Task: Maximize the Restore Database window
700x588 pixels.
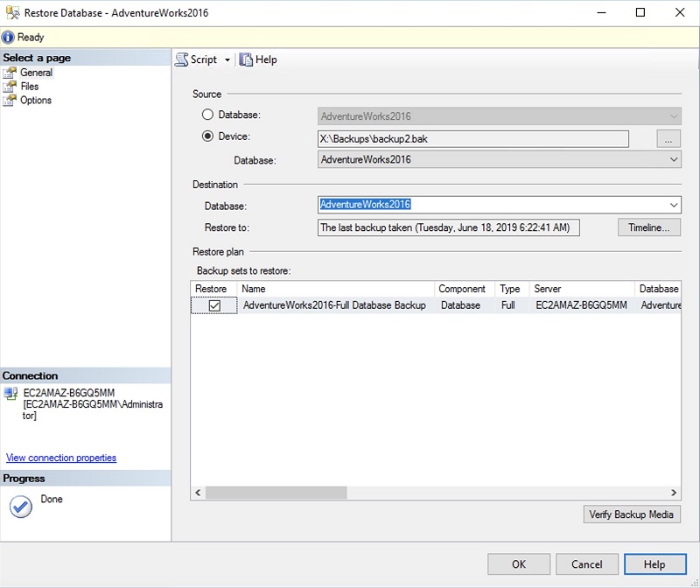Action: point(640,12)
